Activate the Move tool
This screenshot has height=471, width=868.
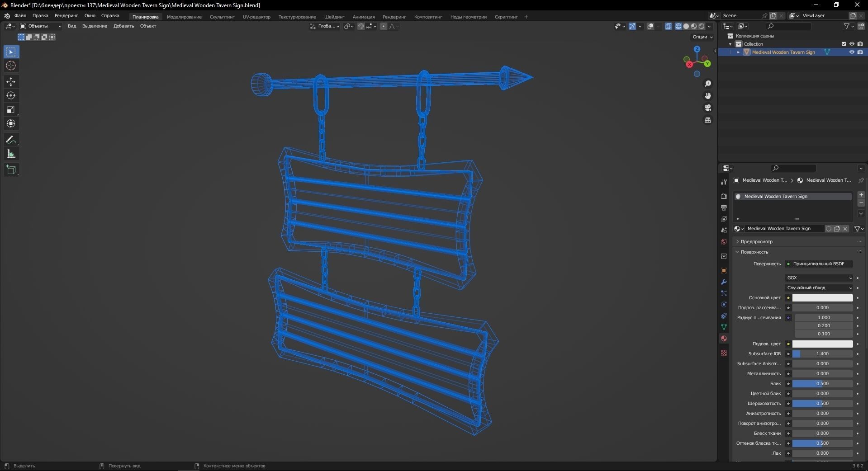[x=11, y=82]
